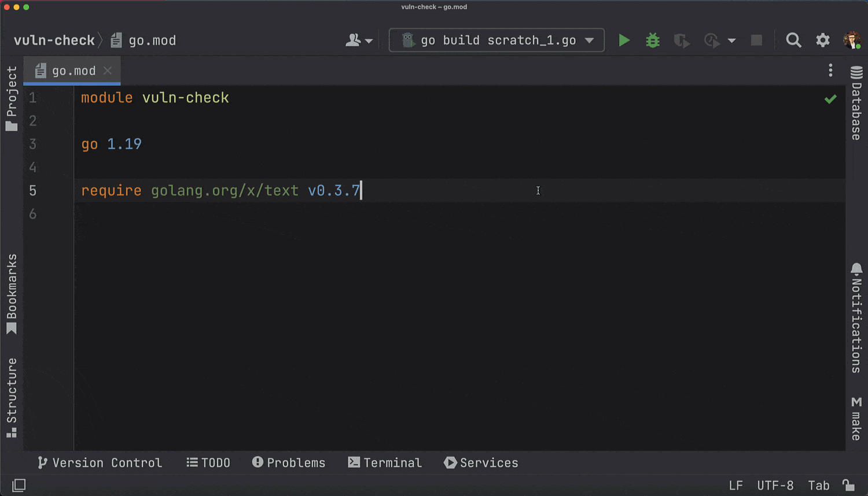Expand the profiler dropdown arrow
Viewport: 868px width, 496px height.
(x=731, y=40)
